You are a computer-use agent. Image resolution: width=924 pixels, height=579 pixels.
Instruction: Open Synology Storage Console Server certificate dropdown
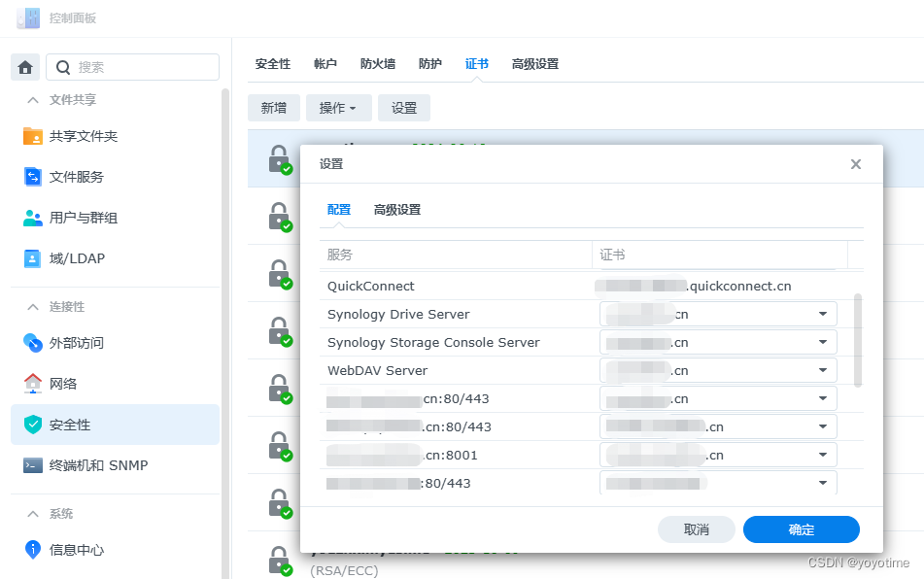[x=825, y=341]
